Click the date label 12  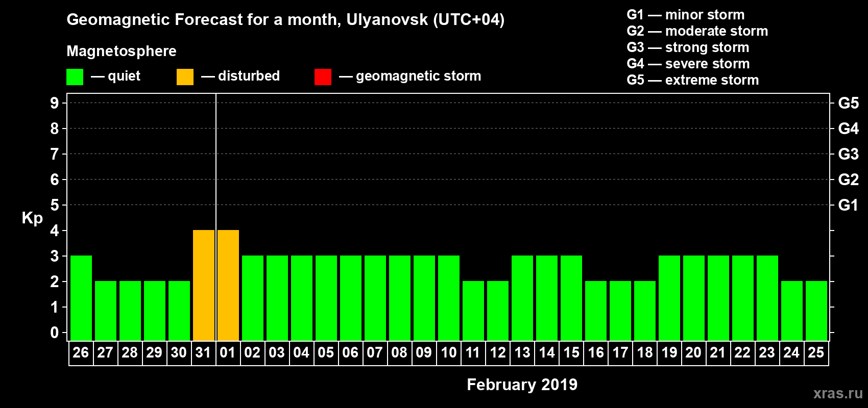pos(497,352)
